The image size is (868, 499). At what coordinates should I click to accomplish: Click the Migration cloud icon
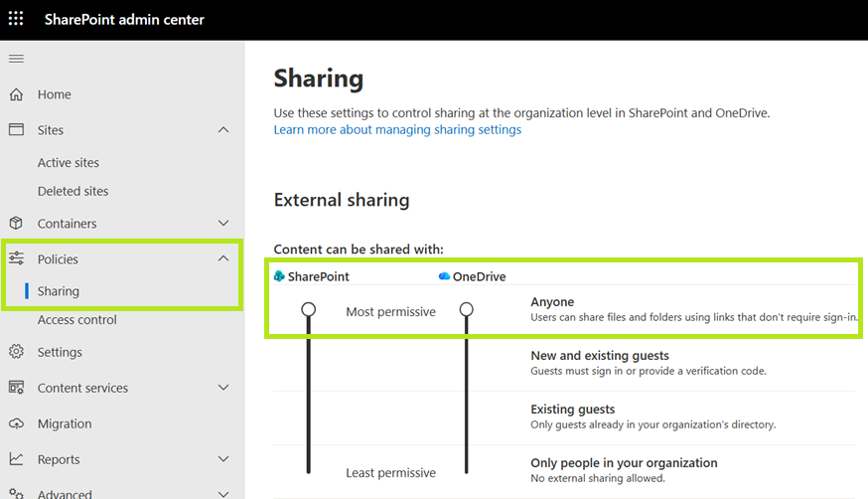[x=16, y=423]
